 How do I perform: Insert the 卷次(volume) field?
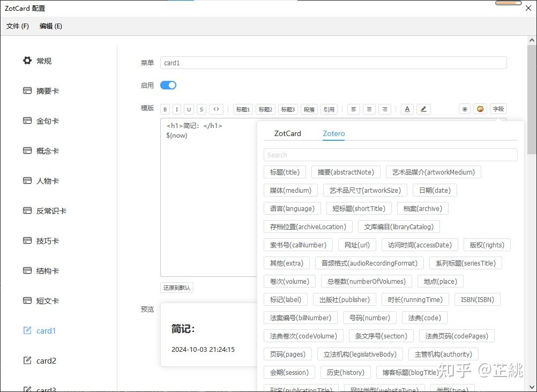click(290, 282)
